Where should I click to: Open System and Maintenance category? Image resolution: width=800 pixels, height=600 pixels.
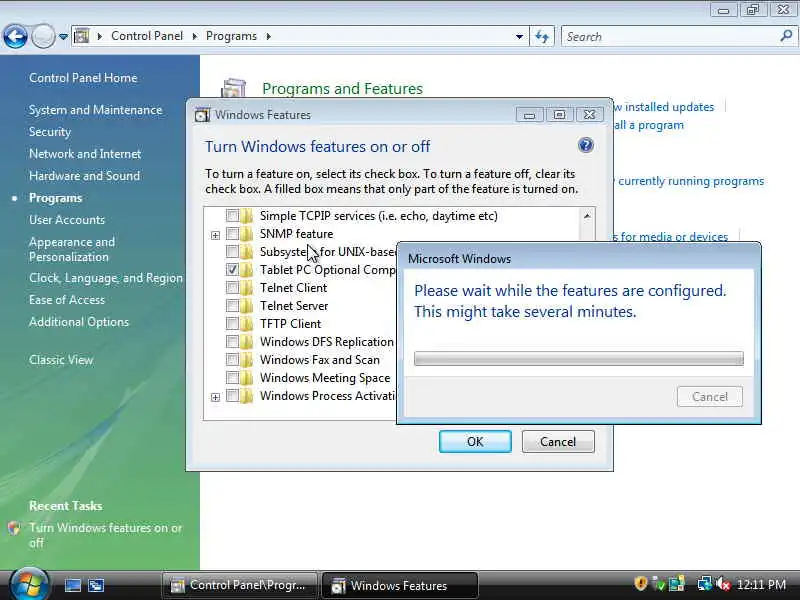tap(95, 110)
